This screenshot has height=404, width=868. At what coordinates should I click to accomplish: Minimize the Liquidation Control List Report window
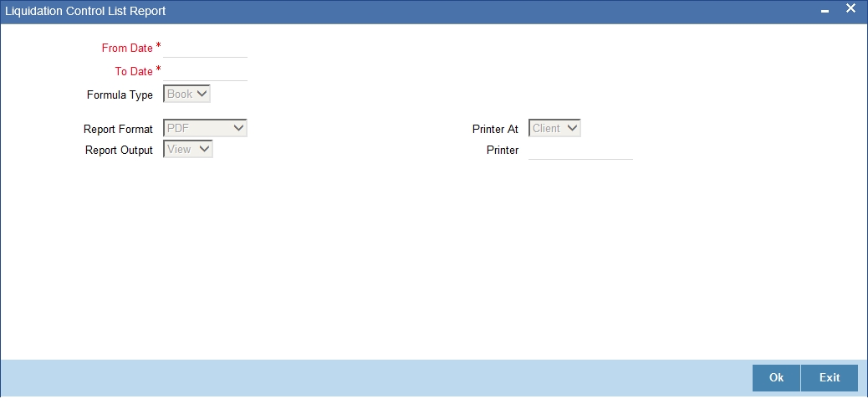pos(825,11)
